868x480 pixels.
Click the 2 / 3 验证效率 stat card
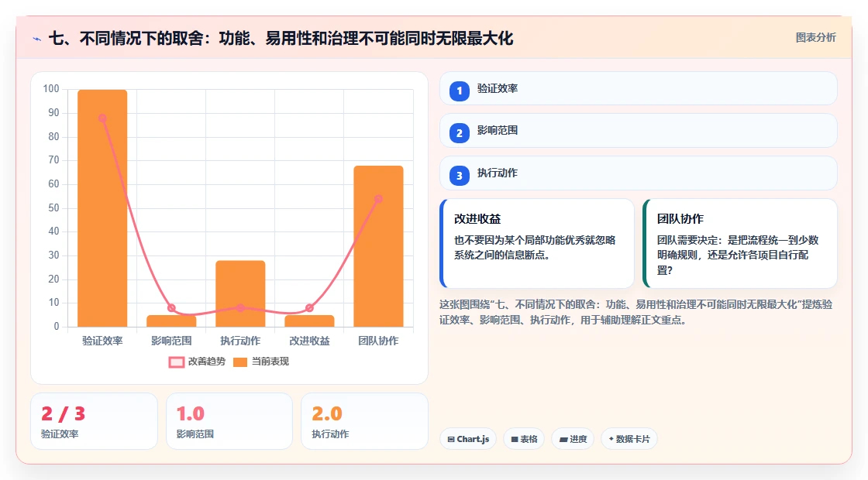click(94, 421)
